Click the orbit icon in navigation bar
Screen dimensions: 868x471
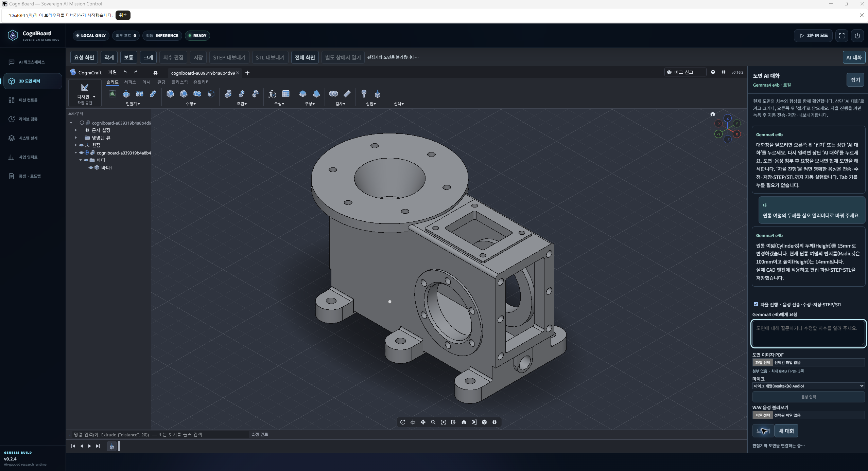point(403,422)
